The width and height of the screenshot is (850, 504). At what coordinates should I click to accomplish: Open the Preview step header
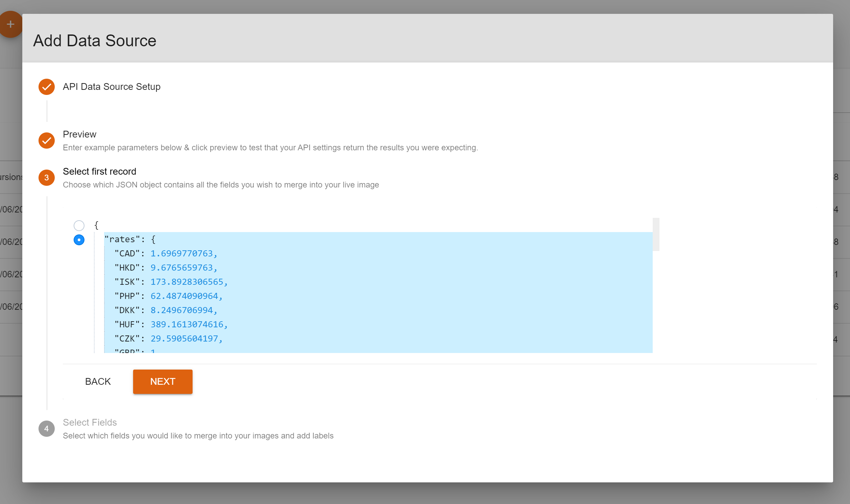pos(79,134)
